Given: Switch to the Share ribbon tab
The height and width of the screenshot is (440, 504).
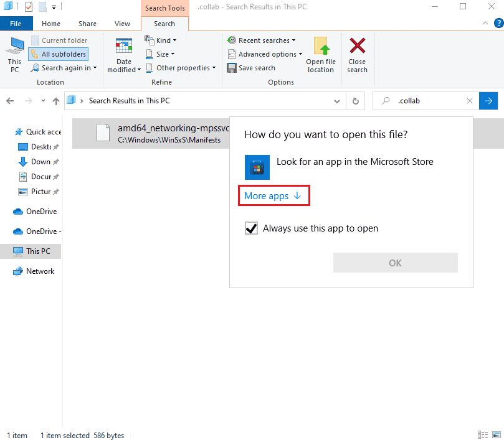Looking at the screenshot, I should 87,24.
